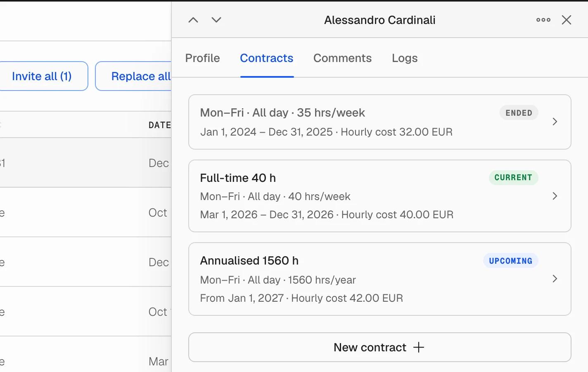Click the Alessandro Cardinali panel title

pos(380,20)
